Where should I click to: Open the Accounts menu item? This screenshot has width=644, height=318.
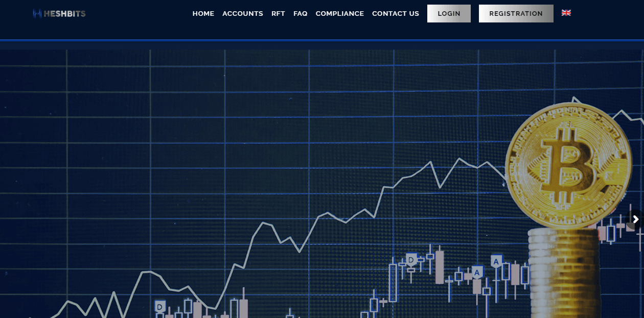pyautogui.click(x=243, y=14)
